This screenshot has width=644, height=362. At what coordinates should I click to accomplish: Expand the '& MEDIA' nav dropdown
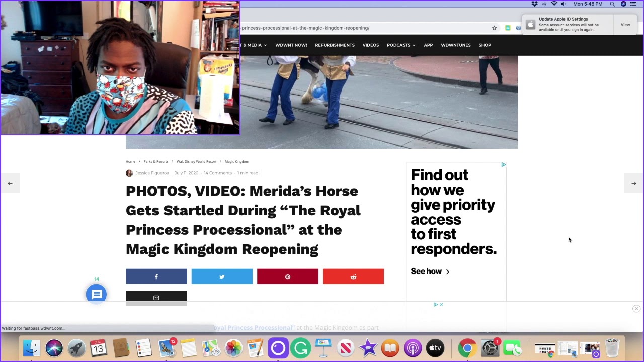click(x=253, y=45)
